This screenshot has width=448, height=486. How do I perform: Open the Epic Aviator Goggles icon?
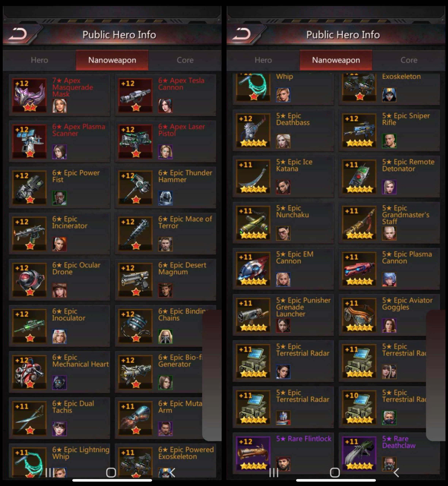coord(359,315)
